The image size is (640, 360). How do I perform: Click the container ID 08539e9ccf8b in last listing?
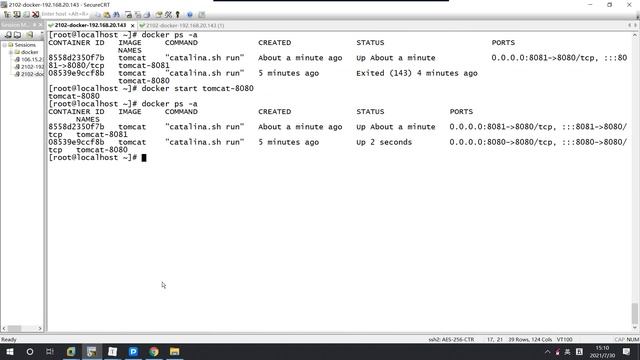76,142
